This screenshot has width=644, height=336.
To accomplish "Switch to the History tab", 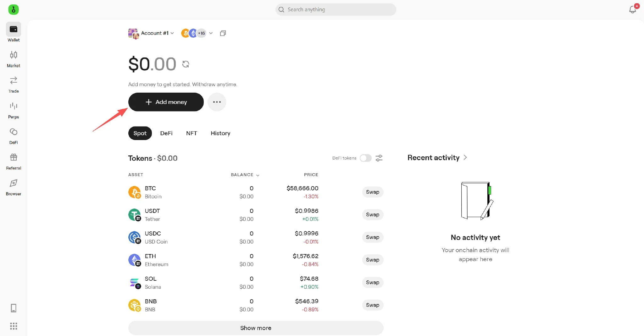I will [220, 133].
